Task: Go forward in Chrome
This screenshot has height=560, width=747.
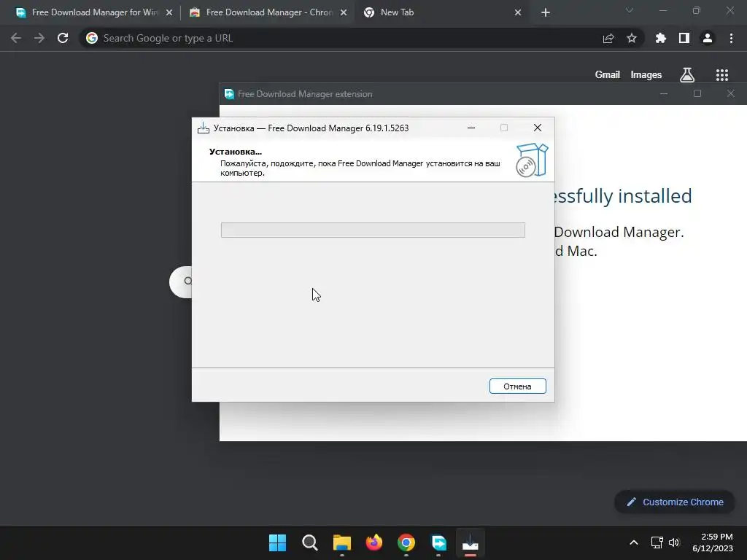Action: pos(39,38)
